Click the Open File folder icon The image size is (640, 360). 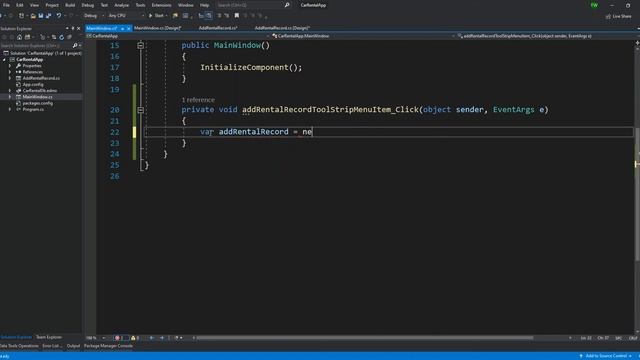33,16
